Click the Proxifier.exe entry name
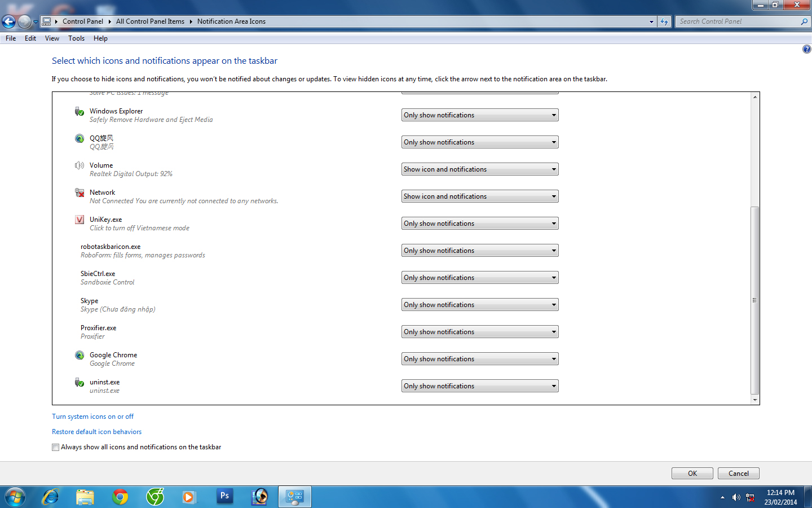Viewport: 812px width, 508px height. point(98,328)
